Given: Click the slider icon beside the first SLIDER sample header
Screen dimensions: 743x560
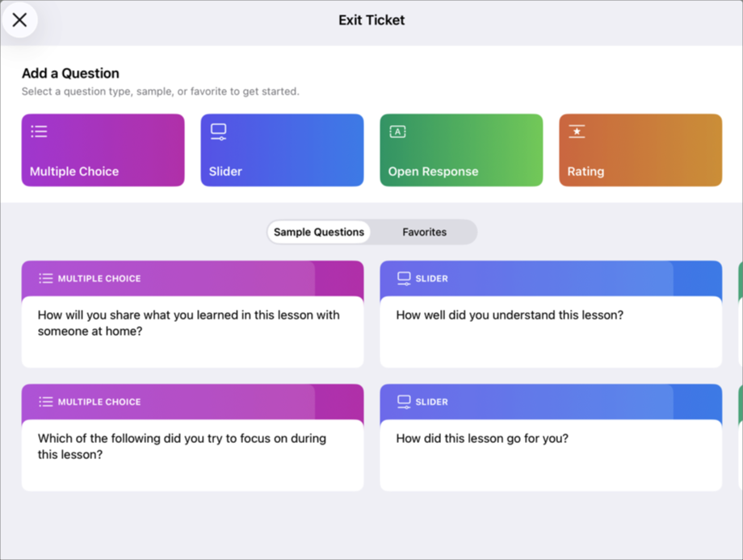Looking at the screenshot, I should (x=405, y=278).
